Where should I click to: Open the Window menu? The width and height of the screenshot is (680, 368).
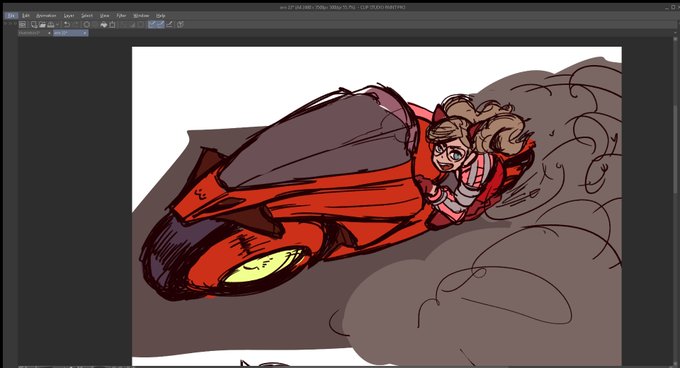(x=141, y=16)
